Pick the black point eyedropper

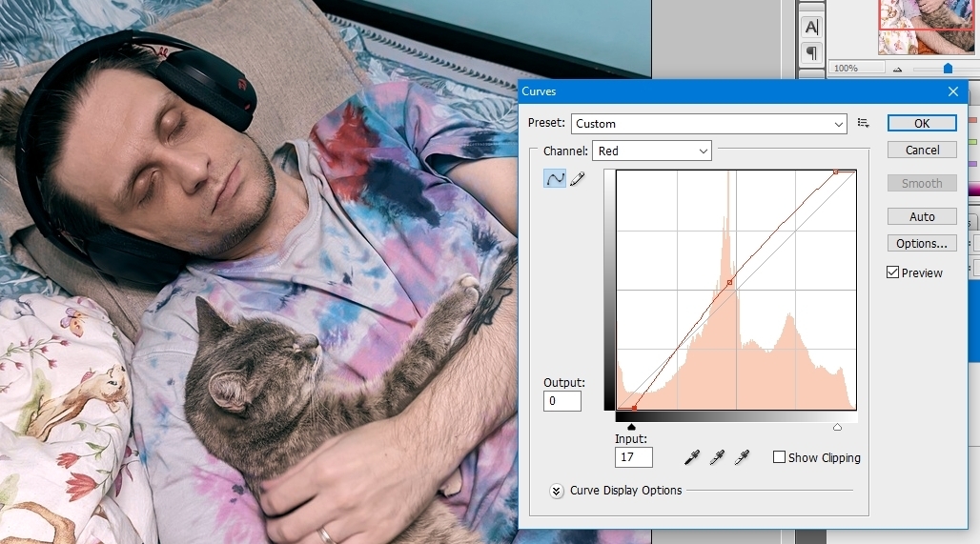pos(692,457)
